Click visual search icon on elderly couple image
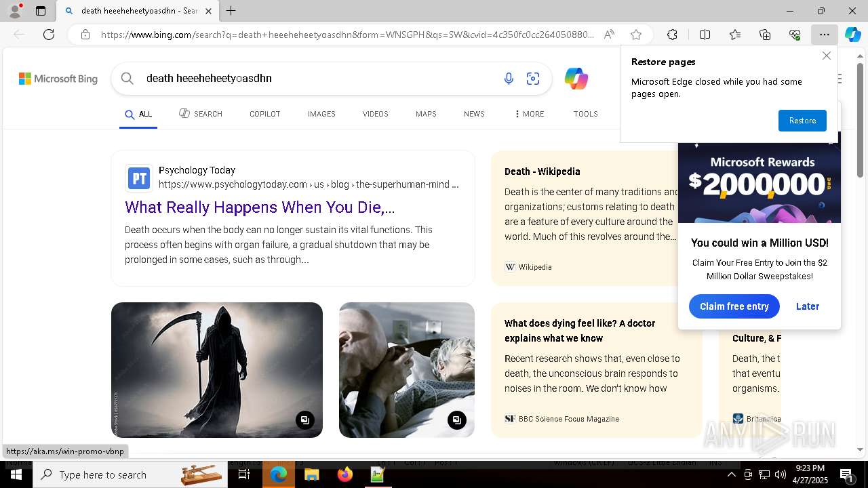Viewport: 868px width, 488px height. click(457, 420)
